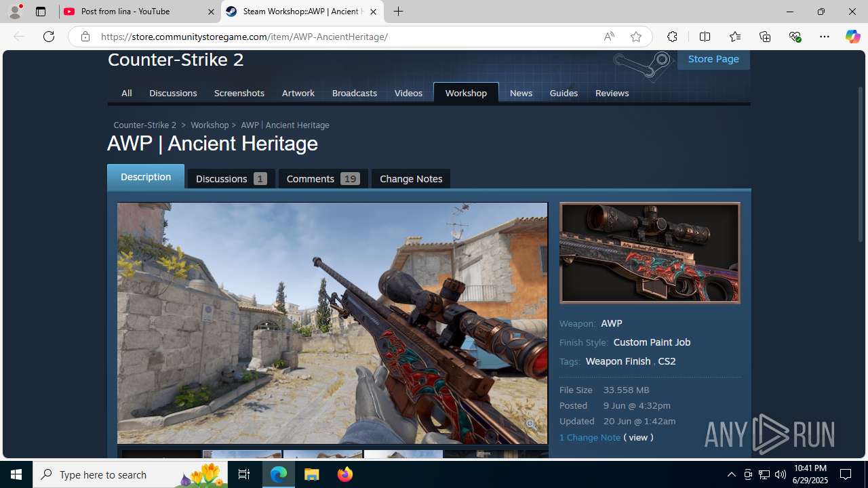Click the Counter-Strike 2 hub title
This screenshot has width=868, height=488.
point(176,60)
